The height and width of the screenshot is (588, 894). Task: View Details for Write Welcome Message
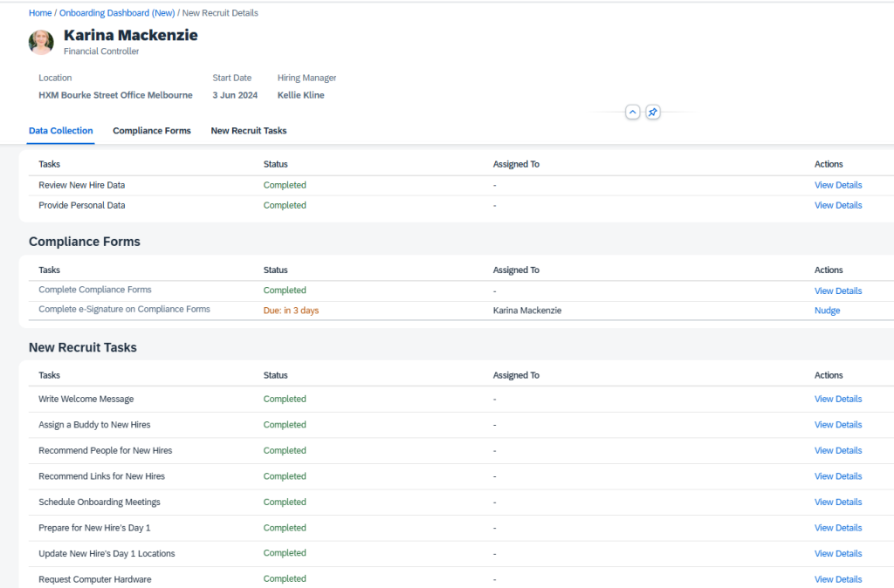837,400
